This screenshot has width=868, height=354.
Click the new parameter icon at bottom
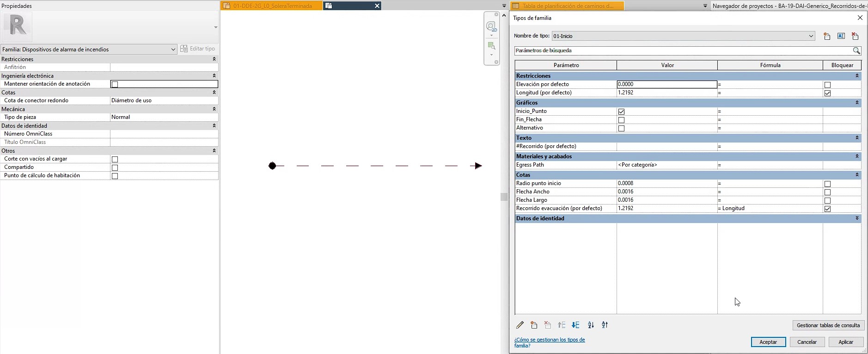coord(534,325)
